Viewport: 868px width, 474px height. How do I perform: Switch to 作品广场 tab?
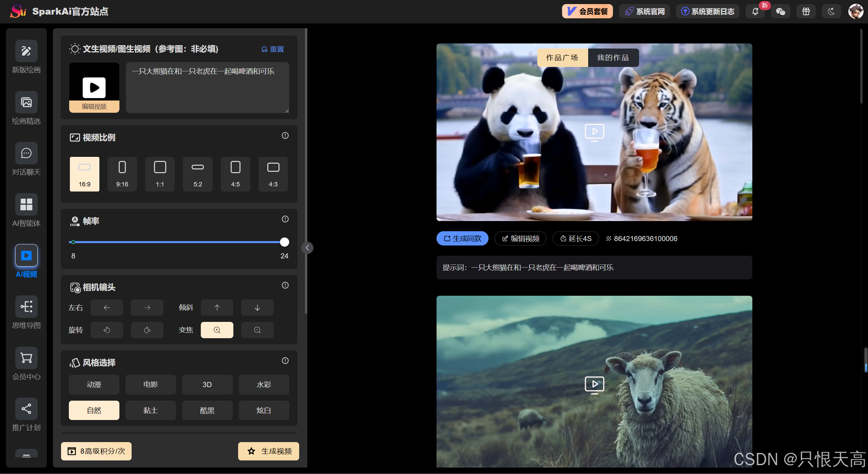click(562, 58)
